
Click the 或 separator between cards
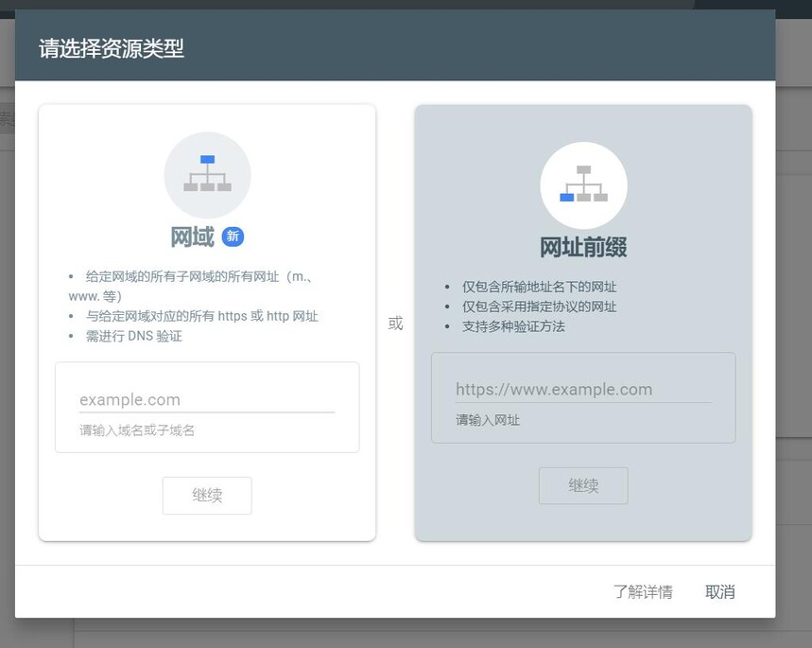(396, 324)
